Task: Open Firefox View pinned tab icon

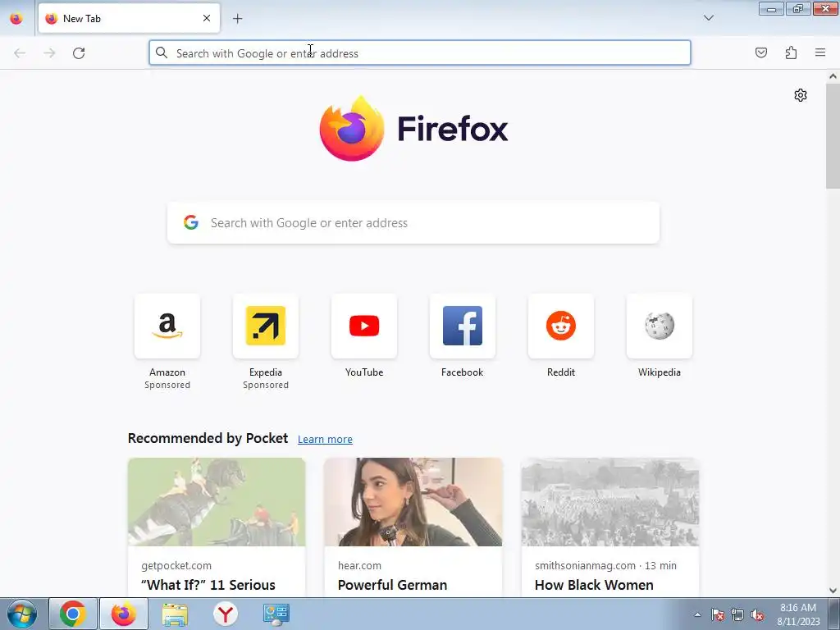Action: coord(16,18)
